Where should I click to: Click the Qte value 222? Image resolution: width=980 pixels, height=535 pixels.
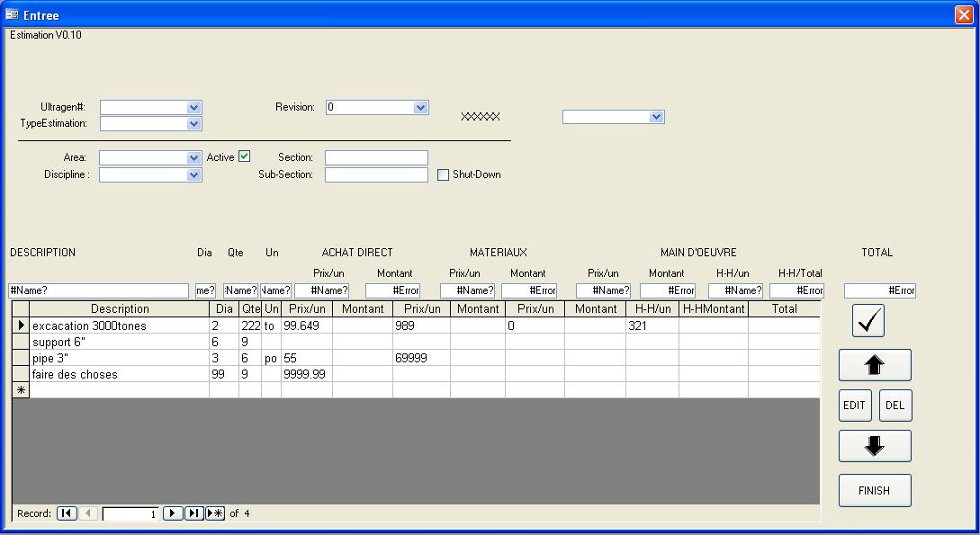[x=251, y=325]
